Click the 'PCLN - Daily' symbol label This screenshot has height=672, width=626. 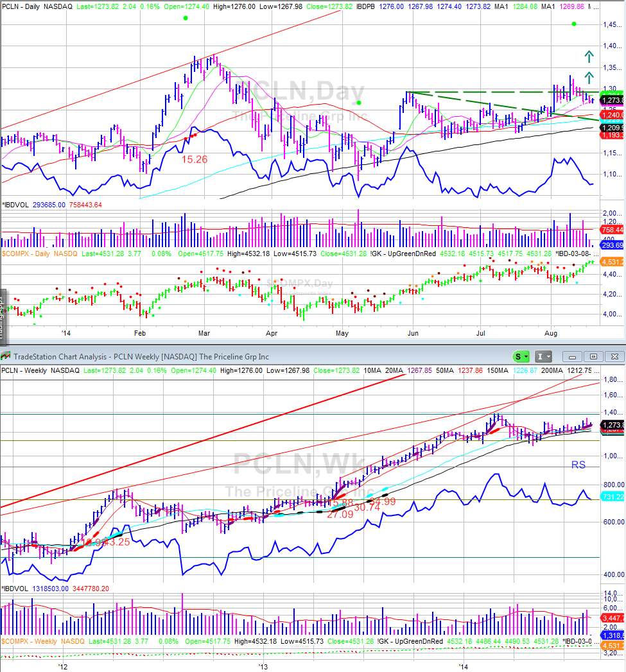(x=21, y=6)
